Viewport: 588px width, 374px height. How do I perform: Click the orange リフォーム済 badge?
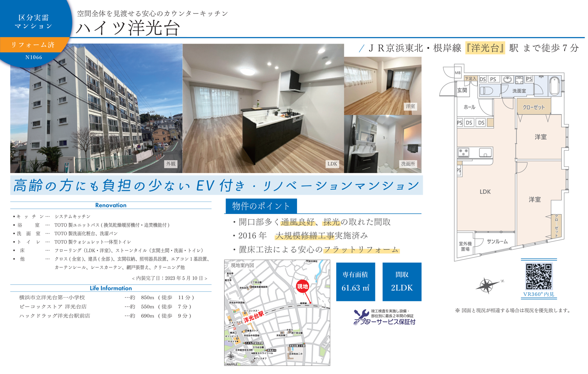pyautogui.click(x=34, y=45)
